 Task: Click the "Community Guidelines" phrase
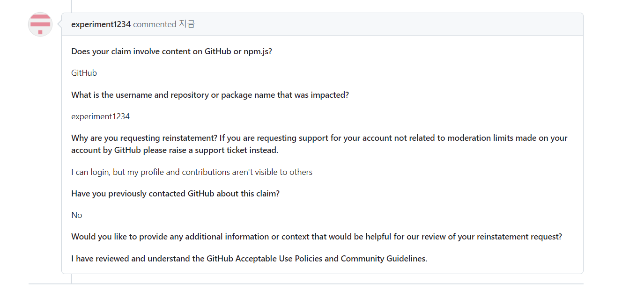point(383,259)
